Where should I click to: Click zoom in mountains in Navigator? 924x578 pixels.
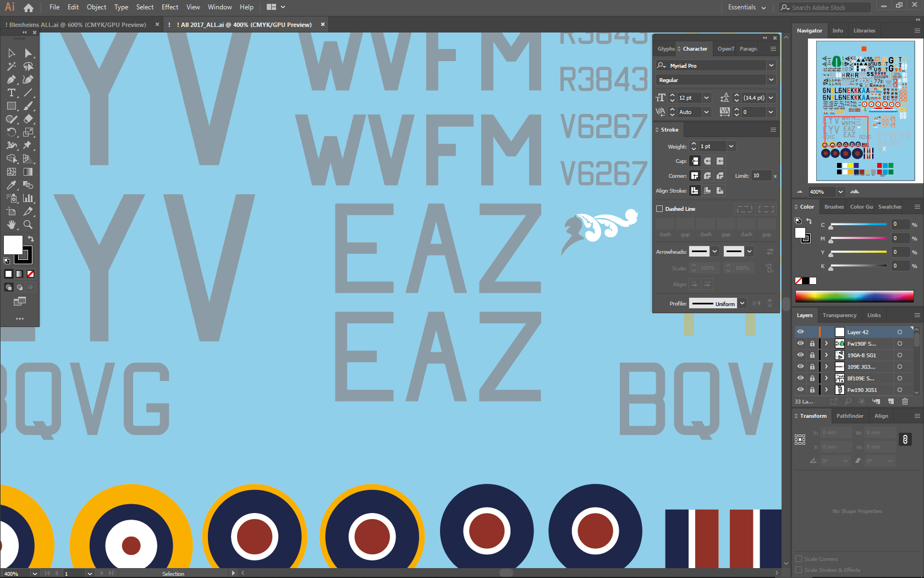click(x=854, y=192)
